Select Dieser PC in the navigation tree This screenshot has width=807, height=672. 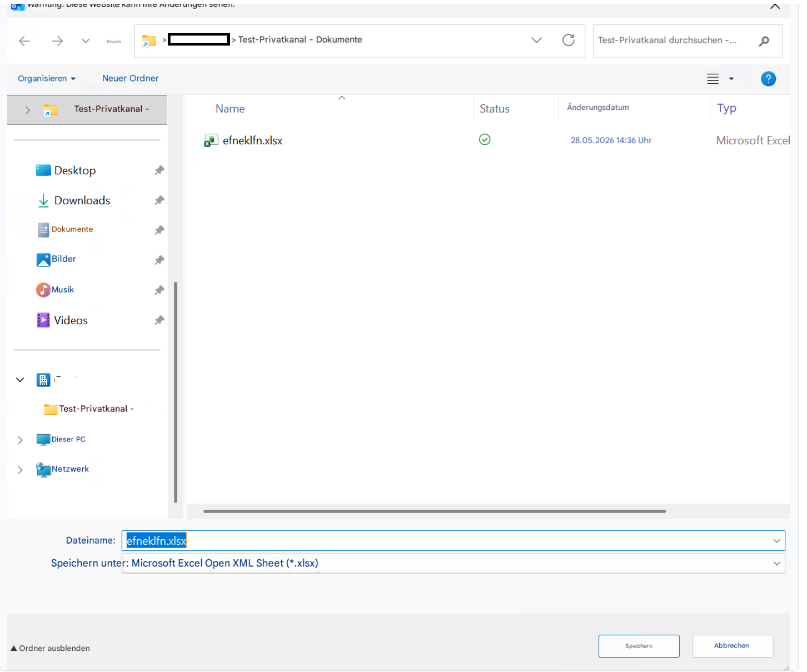(x=68, y=439)
